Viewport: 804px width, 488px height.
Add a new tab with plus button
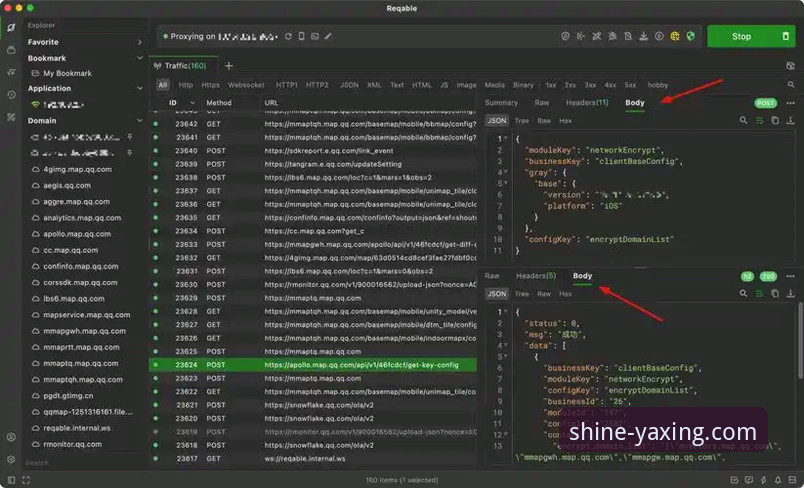click(x=228, y=65)
